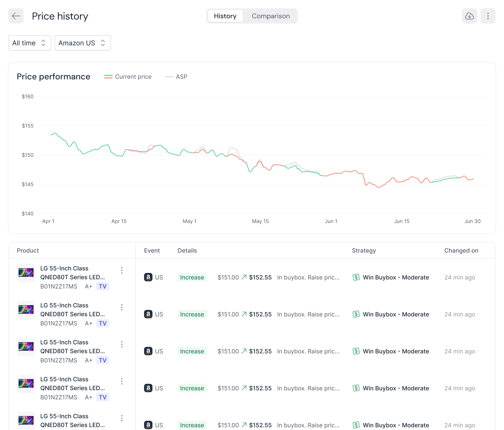Toggle Current price legend series

pyautogui.click(x=128, y=77)
